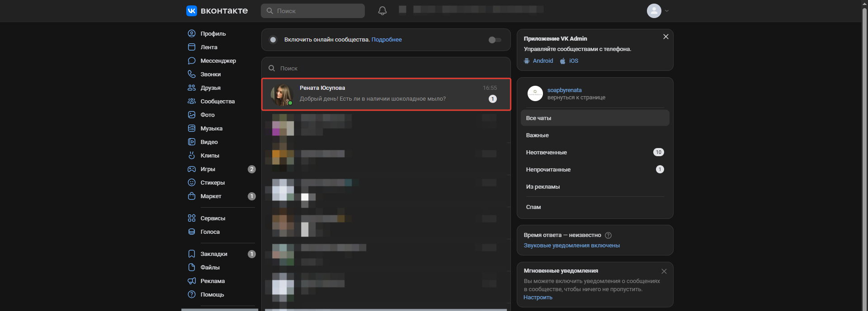Screen dimensions: 868x311
Task: Open the Games controller icon
Action: (192, 169)
